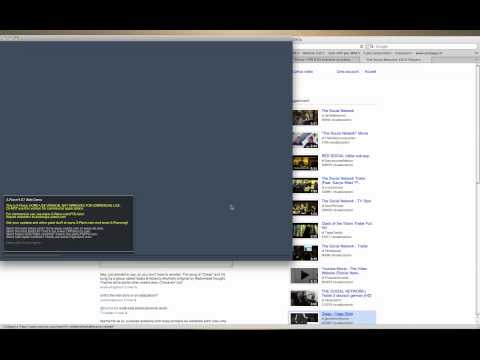This screenshot has height=360, width=480.
Task: Click the new-tab button at the tab bar end
Action: (477, 60)
